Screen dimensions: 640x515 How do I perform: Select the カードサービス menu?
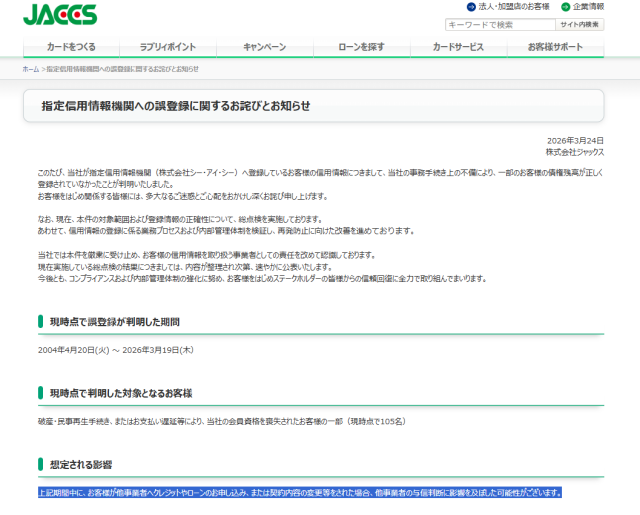pos(458,47)
